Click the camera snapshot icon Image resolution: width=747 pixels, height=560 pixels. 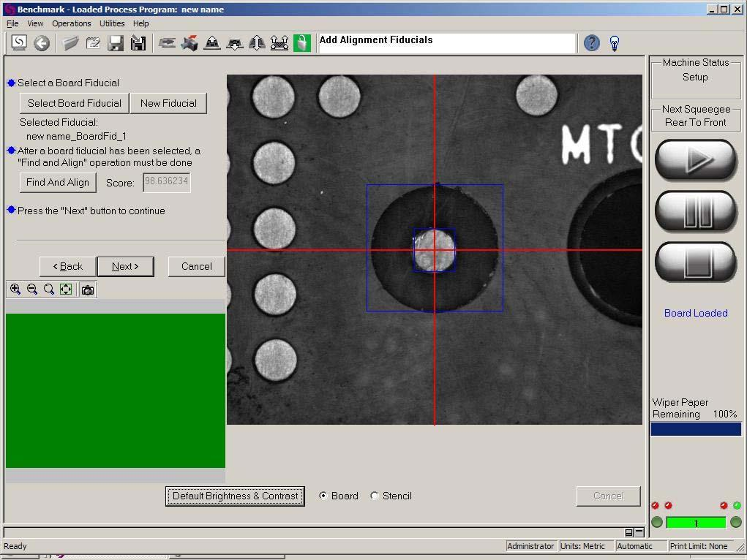tap(88, 290)
